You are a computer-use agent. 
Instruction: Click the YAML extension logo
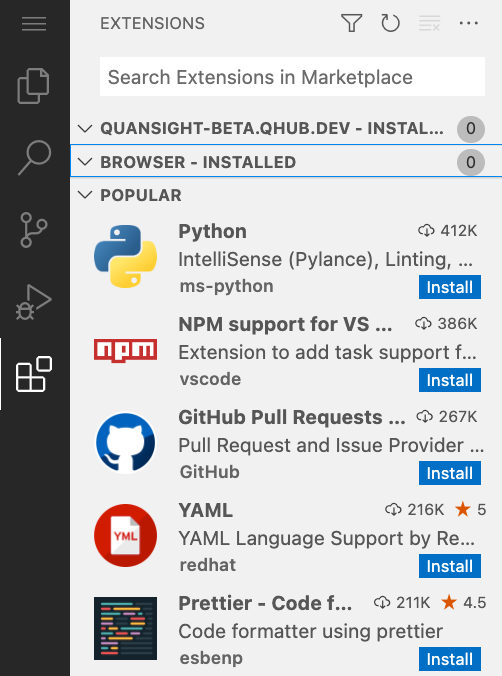pos(126,535)
